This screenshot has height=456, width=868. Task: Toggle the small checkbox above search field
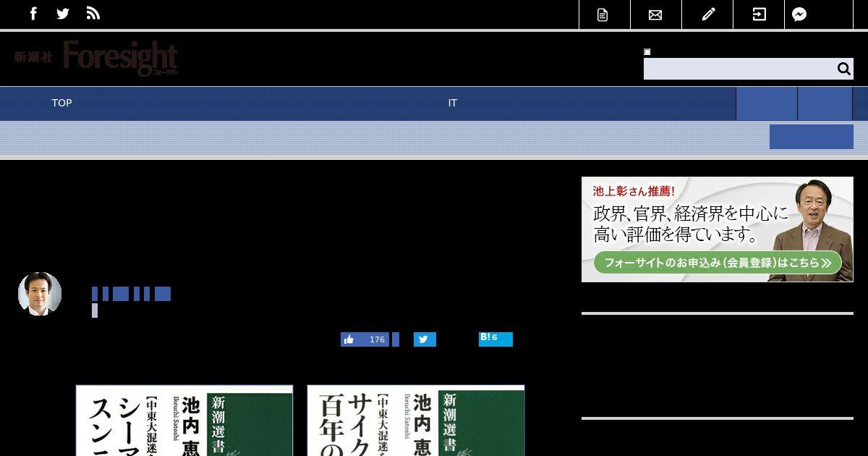647,51
